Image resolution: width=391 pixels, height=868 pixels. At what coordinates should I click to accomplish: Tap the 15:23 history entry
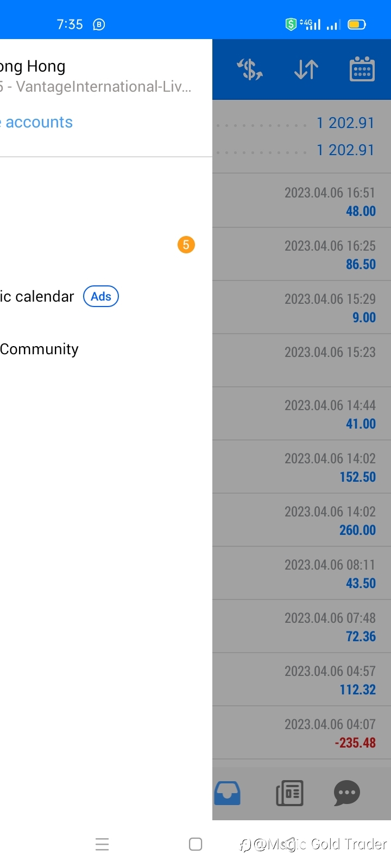(x=302, y=361)
